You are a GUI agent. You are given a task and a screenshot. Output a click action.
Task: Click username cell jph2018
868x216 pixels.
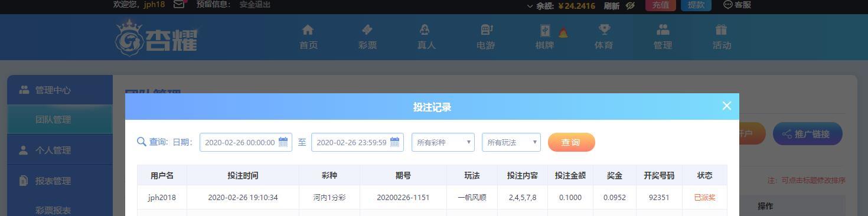[162, 198]
